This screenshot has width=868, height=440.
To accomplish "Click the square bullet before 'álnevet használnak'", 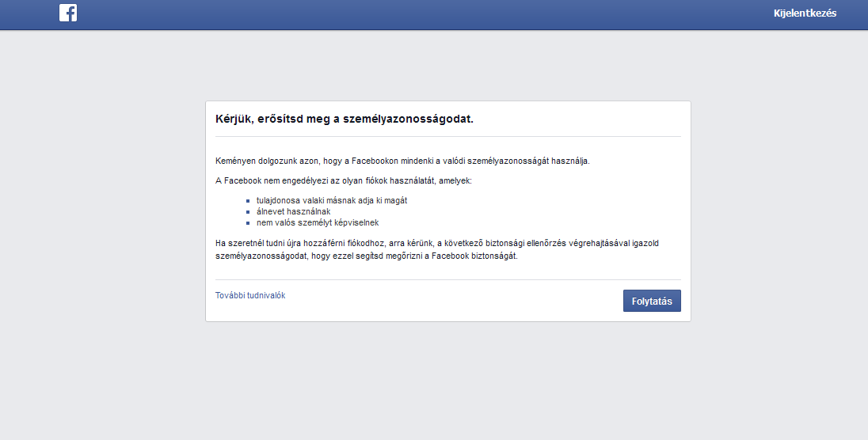I will (248, 212).
